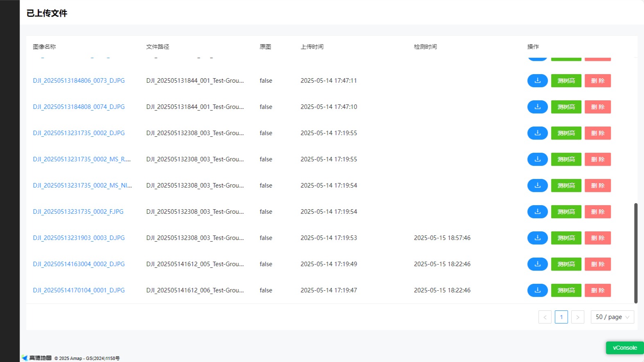
Task: Click the table vertical scrollbar thumb
Action: click(x=636, y=253)
